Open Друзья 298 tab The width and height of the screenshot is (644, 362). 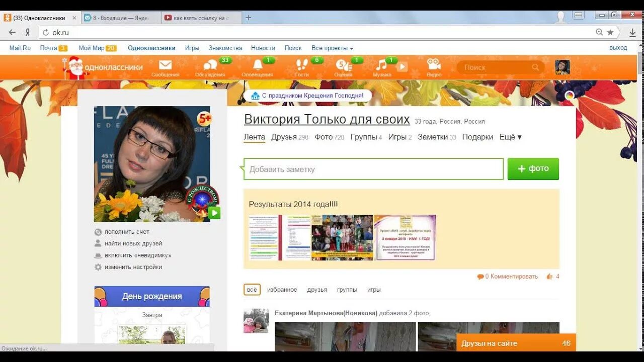[290, 137]
